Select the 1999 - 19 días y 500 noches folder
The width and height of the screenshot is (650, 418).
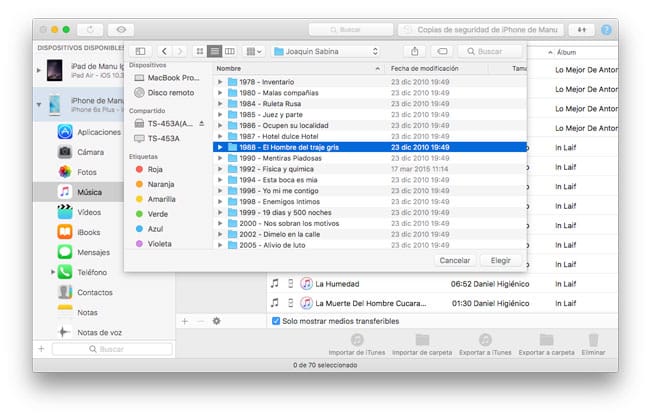pos(275,212)
